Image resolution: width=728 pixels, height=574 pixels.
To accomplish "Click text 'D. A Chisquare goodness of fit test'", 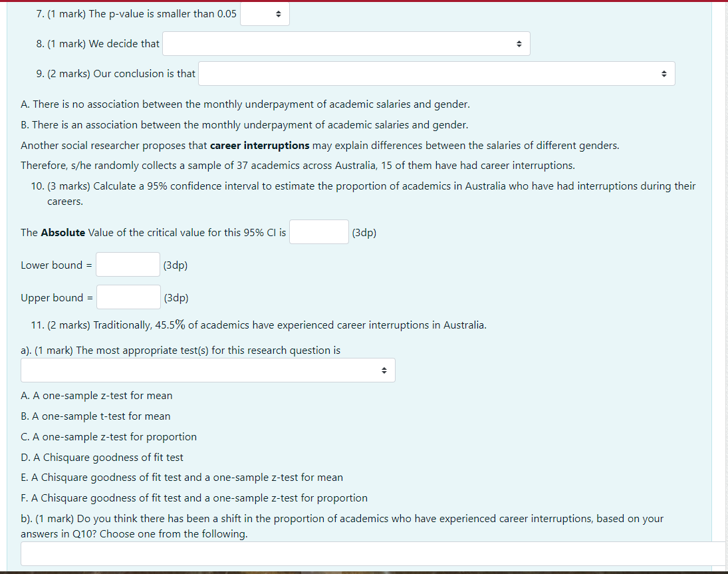I will pos(102,458).
